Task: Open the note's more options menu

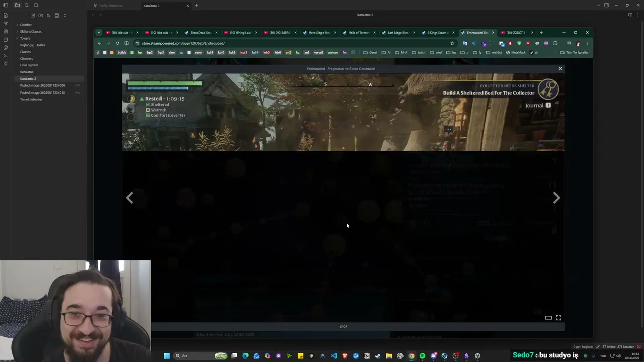Action: pos(638,15)
